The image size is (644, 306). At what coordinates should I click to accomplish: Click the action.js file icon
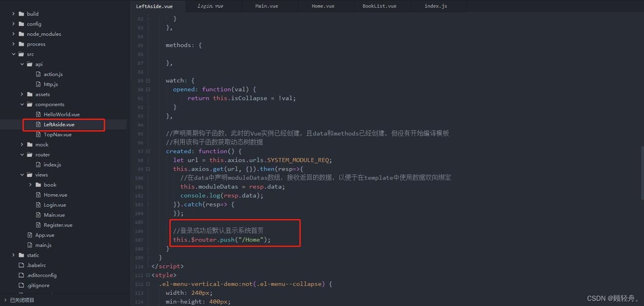(x=39, y=74)
